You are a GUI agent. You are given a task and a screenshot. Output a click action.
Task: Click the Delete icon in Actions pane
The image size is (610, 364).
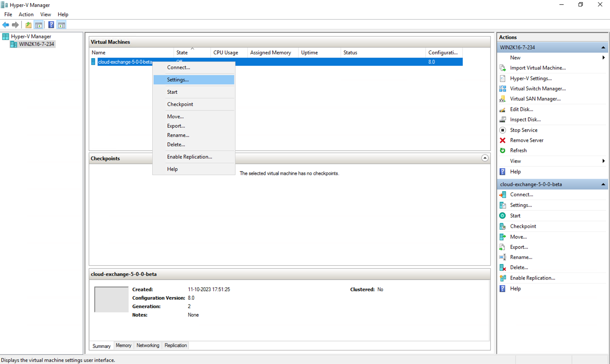(502, 268)
